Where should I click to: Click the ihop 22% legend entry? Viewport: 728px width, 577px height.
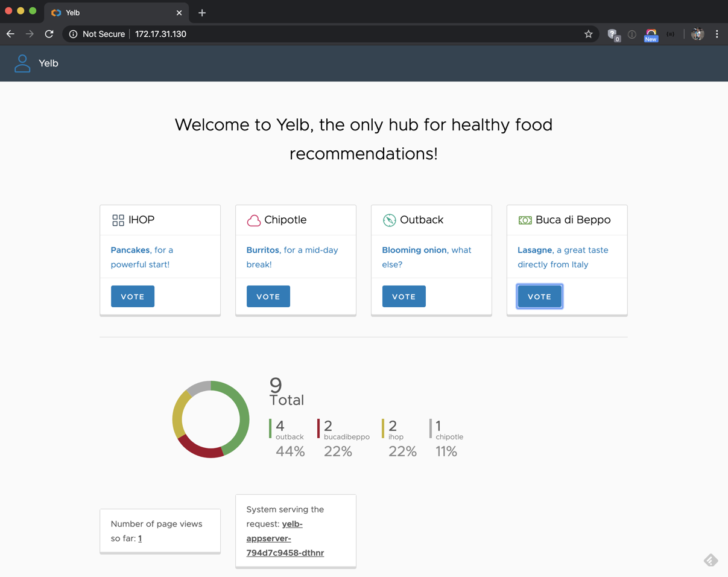(x=399, y=439)
